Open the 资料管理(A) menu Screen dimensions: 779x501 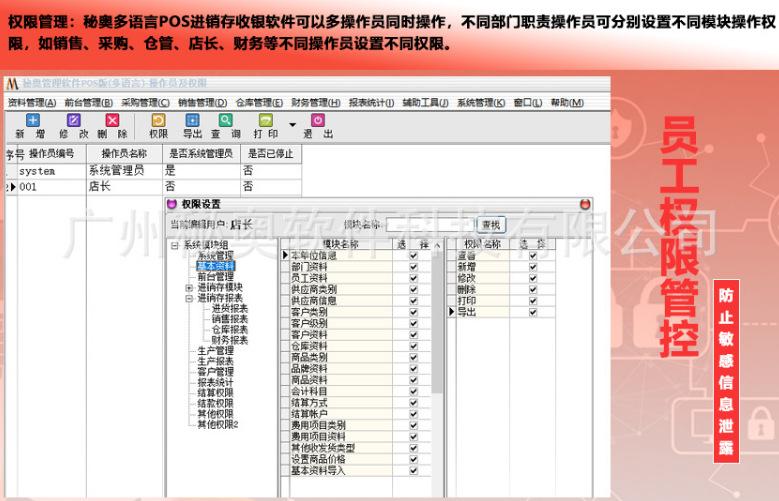point(32,103)
